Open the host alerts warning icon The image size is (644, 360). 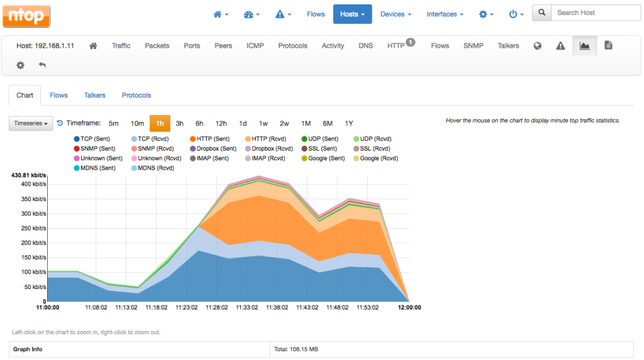pyautogui.click(x=560, y=46)
